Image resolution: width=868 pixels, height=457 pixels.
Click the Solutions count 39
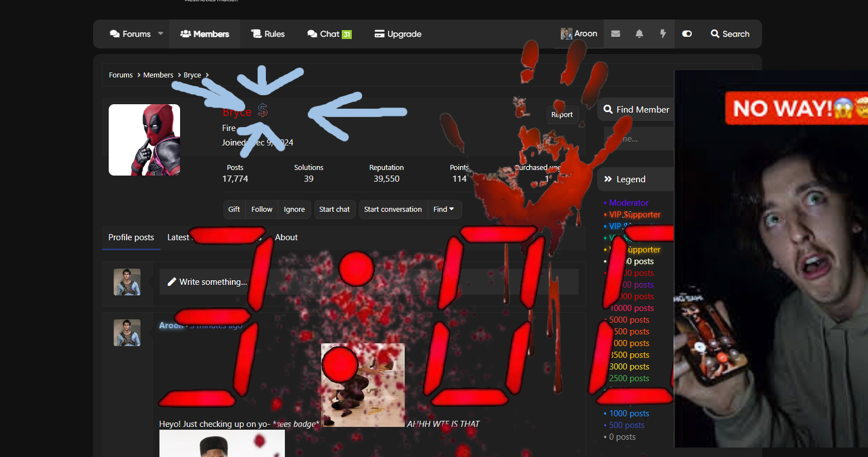click(309, 179)
